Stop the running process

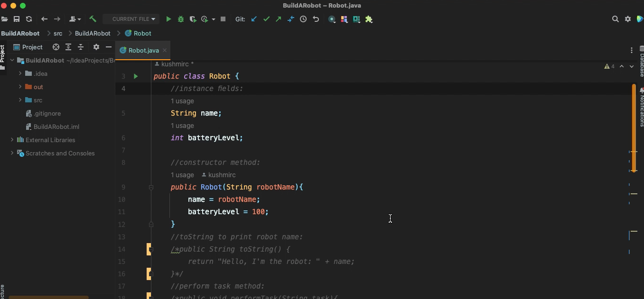pyautogui.click(x=223, y=19)
